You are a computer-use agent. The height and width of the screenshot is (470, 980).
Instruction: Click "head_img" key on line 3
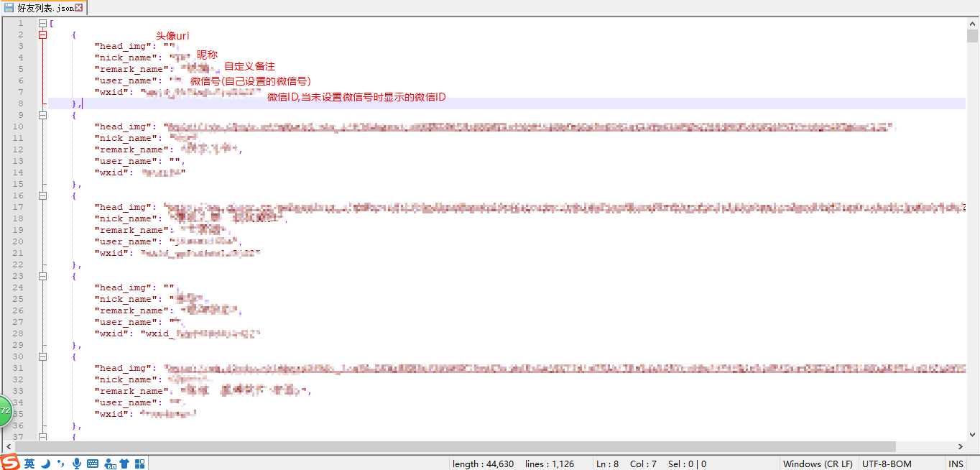[x=124, y=46]
